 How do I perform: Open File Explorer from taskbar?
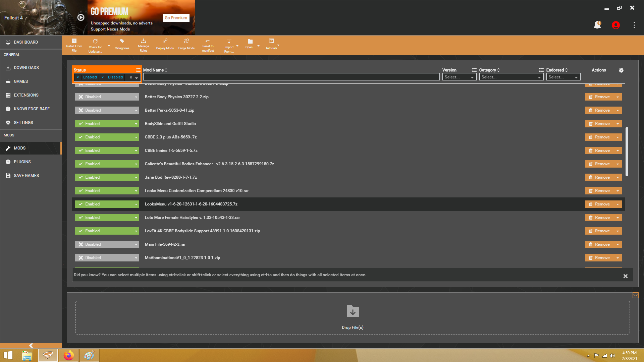pyautogui.click(x=27, y=355)
